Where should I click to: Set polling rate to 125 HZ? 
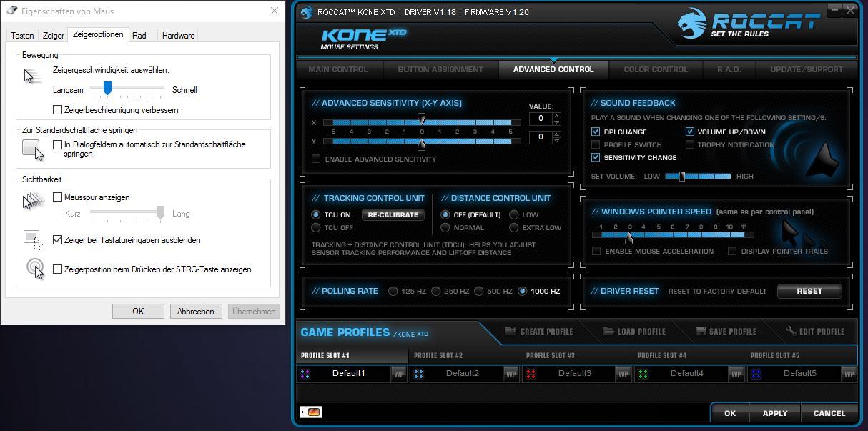pyautogui.click(x=393, y=291)
